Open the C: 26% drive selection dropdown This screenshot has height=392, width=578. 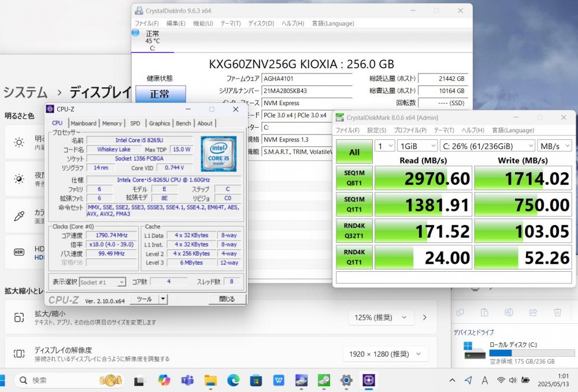(487, 146)
